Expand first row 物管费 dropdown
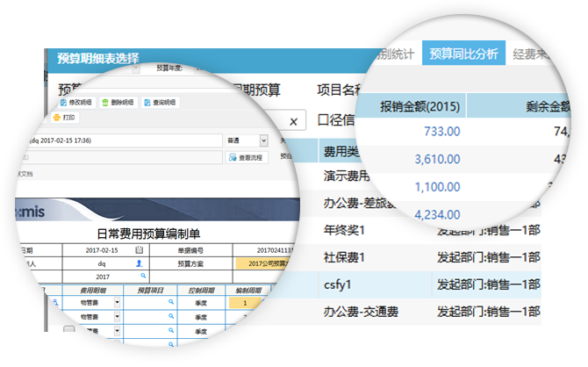The width and height of the screenshot is (588, 367). pos(117,302)
